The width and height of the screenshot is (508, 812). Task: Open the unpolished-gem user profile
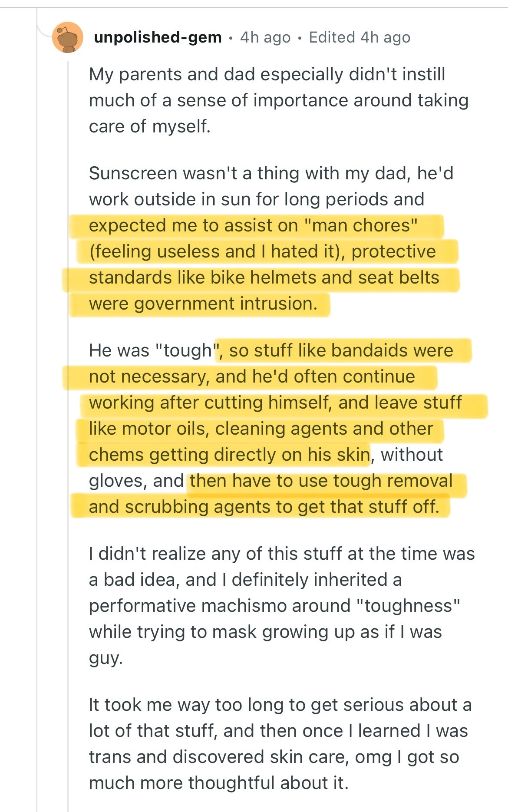pyautogui.click(x=158, y=37)
